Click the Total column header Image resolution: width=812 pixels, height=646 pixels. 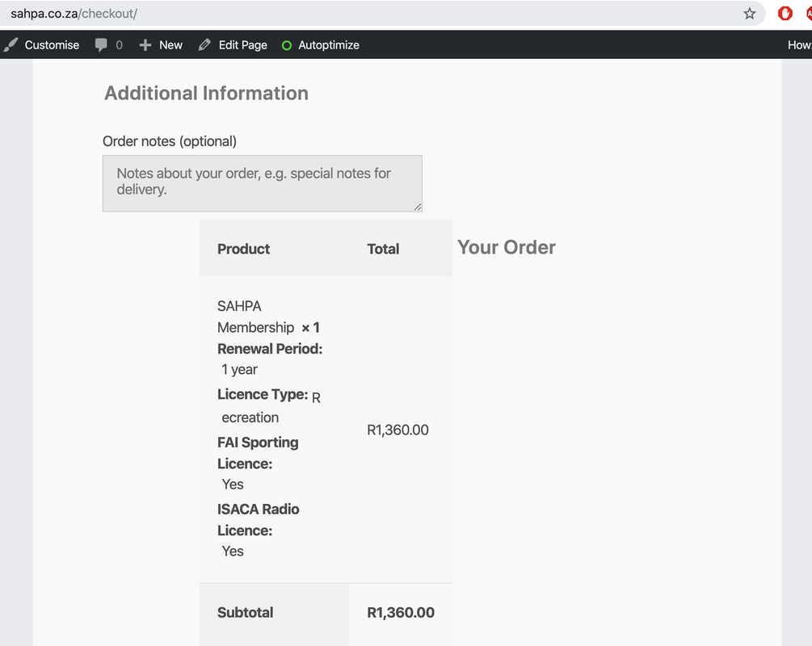(x=383, y=249)
